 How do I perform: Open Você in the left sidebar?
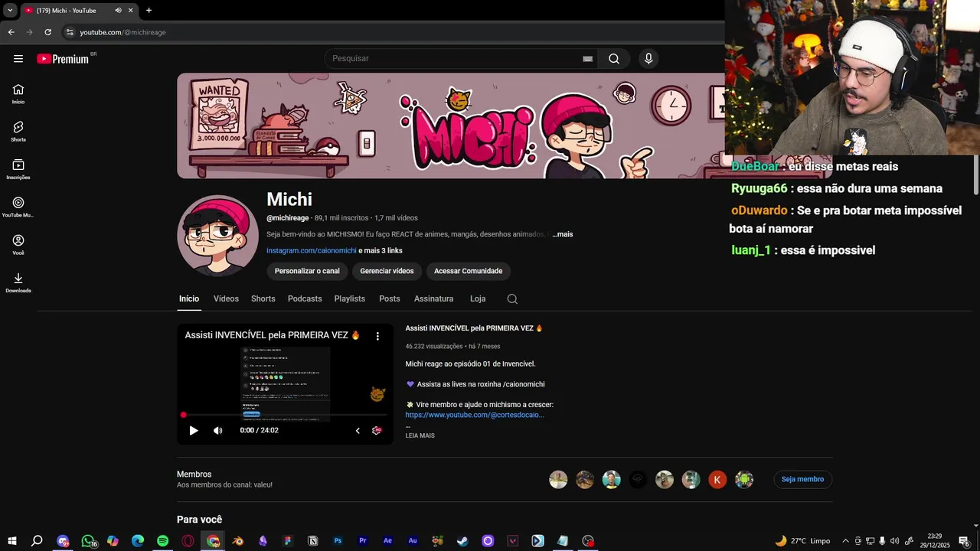pos(18,245)
